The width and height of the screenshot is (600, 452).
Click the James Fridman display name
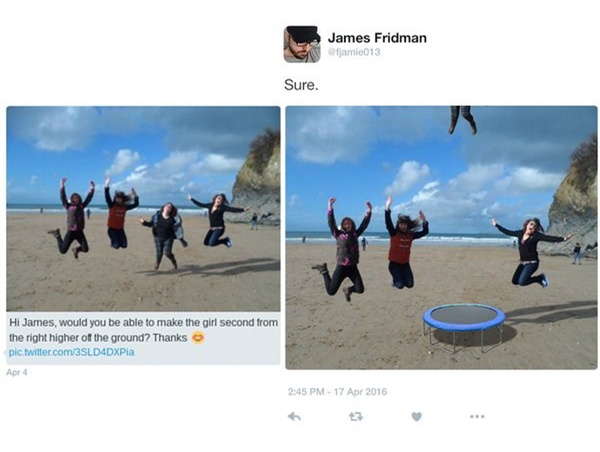377,38
